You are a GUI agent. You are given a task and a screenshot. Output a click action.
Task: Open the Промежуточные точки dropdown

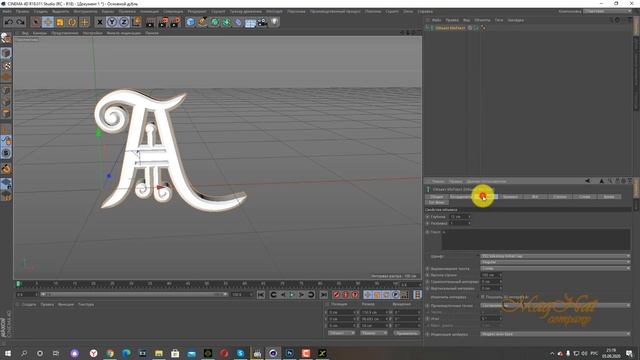[x=555, y=305]
